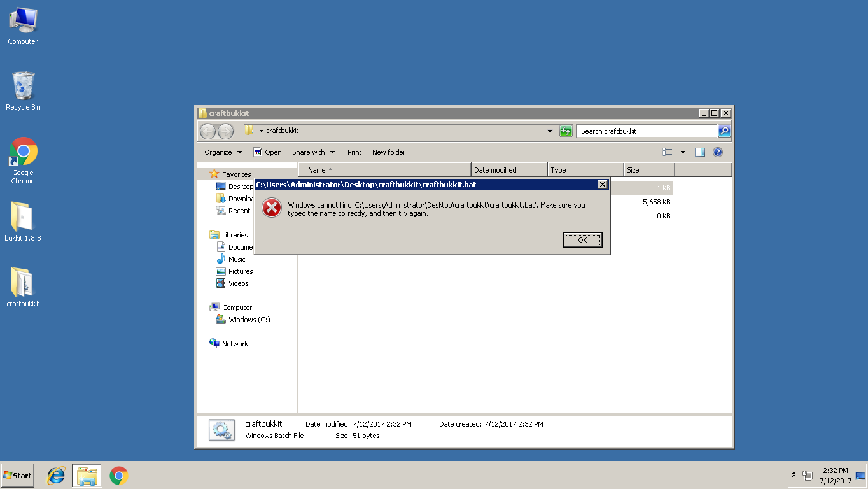This screenshot has width=868, height=489.
Task: Select the Recycle Bin desktop icon
Action: point(23,92)
